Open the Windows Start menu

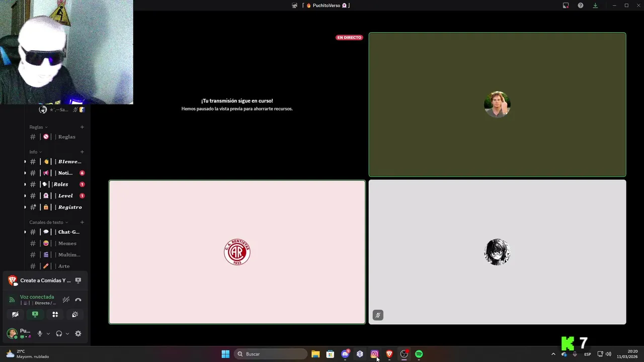point(225,354)
